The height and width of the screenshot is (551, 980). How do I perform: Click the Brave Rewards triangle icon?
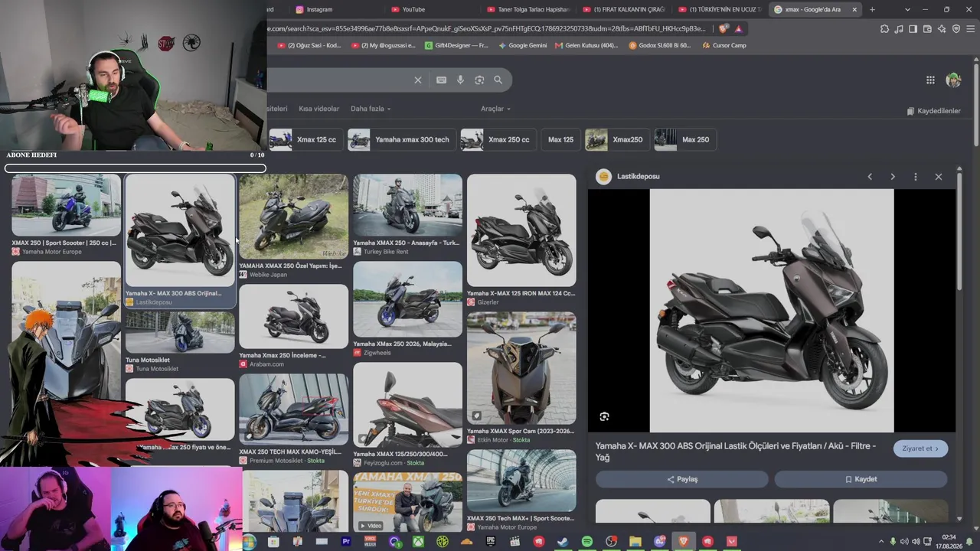pos(738,29)
